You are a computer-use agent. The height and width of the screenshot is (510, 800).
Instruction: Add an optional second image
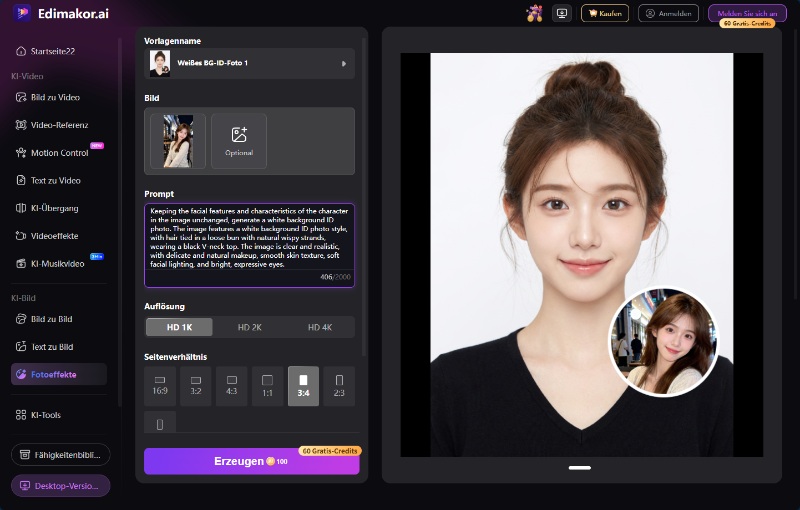(239, 141)
